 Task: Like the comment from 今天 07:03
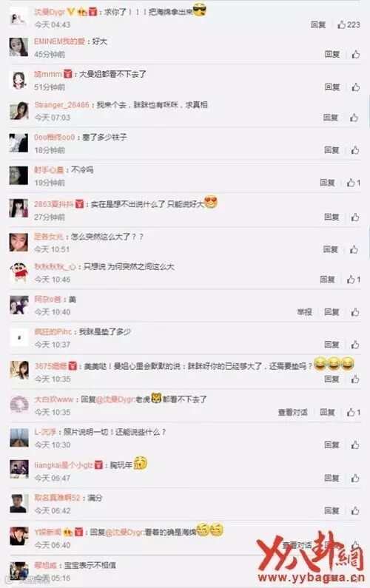point(354,118)
